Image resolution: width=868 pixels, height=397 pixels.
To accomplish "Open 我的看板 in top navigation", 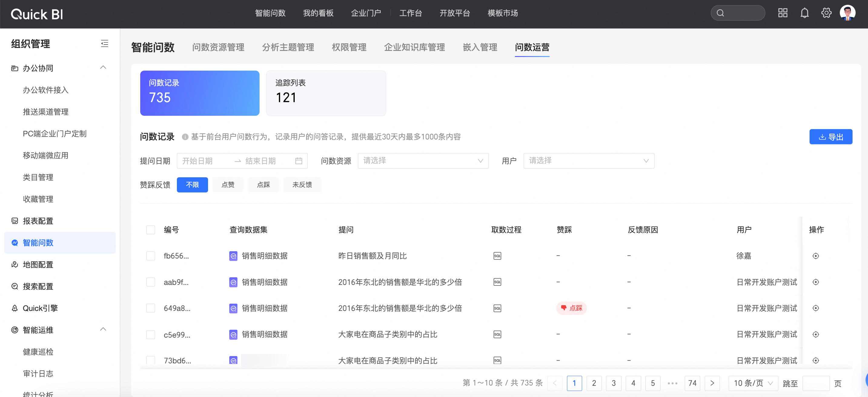I will click(x=318, y=13).
